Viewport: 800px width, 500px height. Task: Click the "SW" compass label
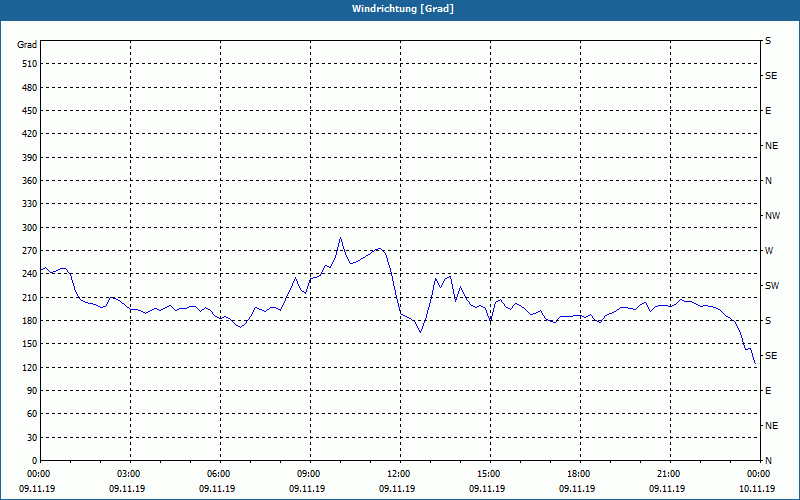pos(772,286)
